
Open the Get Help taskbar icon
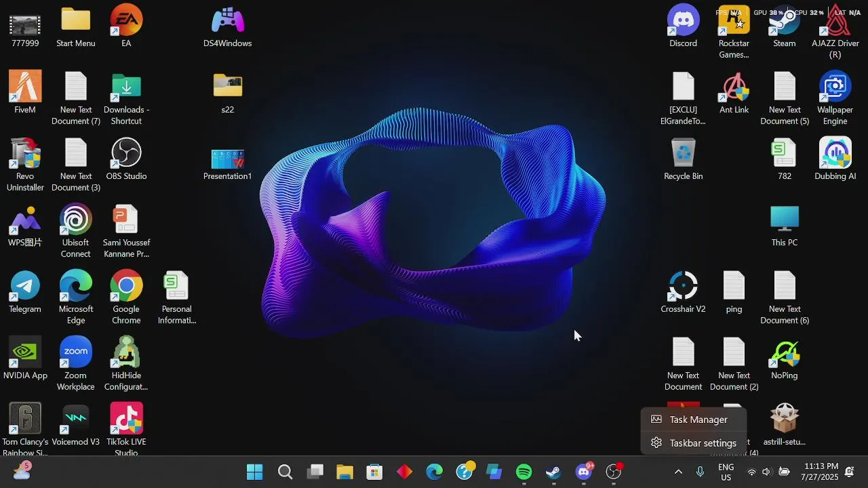click(465, 471)
